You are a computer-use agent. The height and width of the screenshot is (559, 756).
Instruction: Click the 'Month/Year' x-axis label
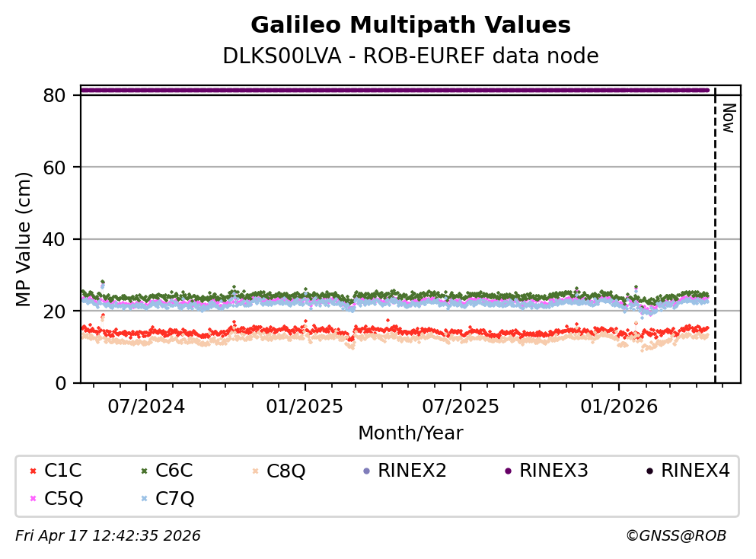(410, 433)
